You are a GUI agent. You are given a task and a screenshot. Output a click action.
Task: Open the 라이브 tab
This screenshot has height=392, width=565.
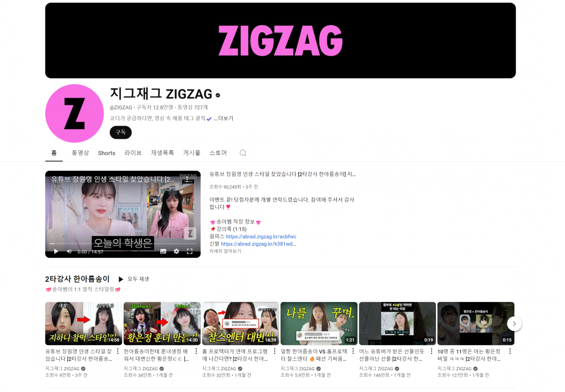[133, 153]
